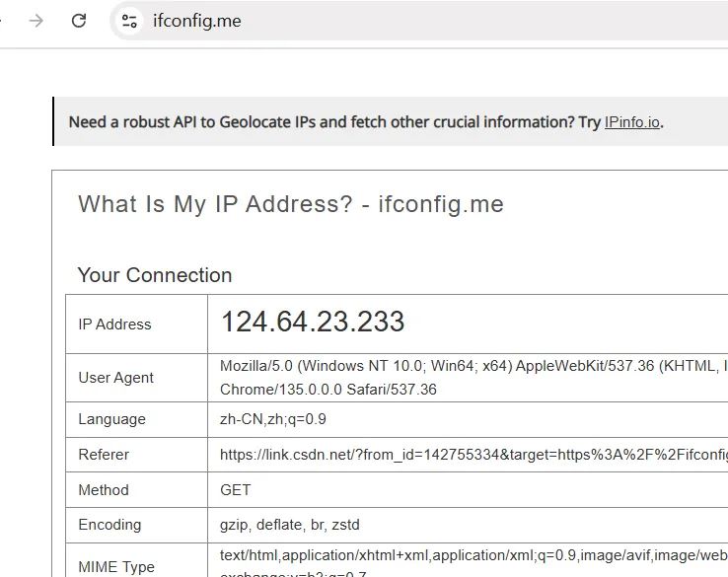Viewport: 728px width, 577px height.
Task: Select the Method row label
Action: click(x=103, y=489)
